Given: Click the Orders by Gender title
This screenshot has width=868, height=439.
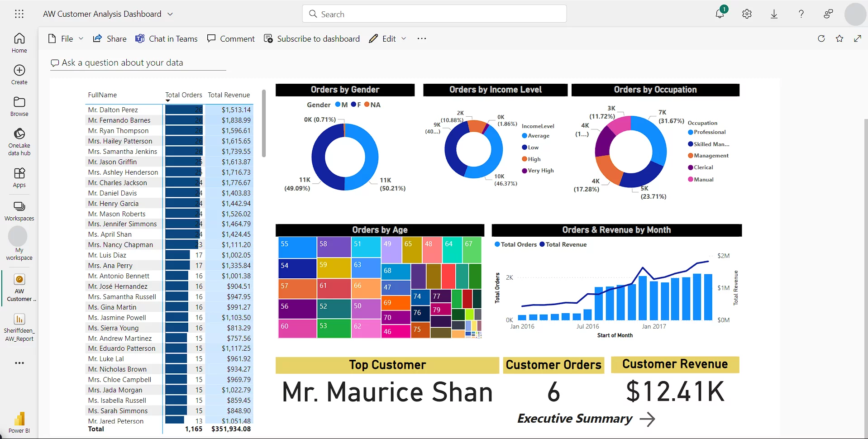Looking at the screenshot, I should 345,90.
